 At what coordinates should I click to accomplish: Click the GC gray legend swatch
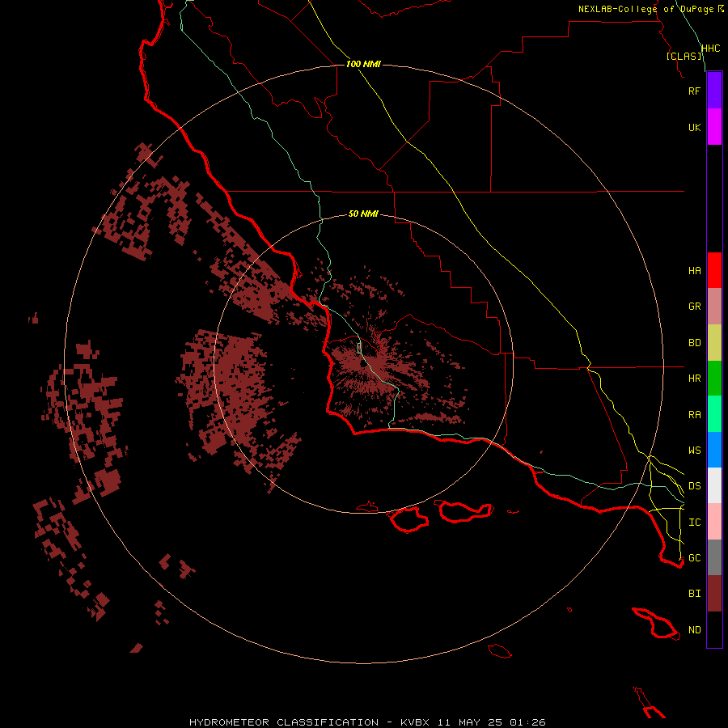(714, 557)
